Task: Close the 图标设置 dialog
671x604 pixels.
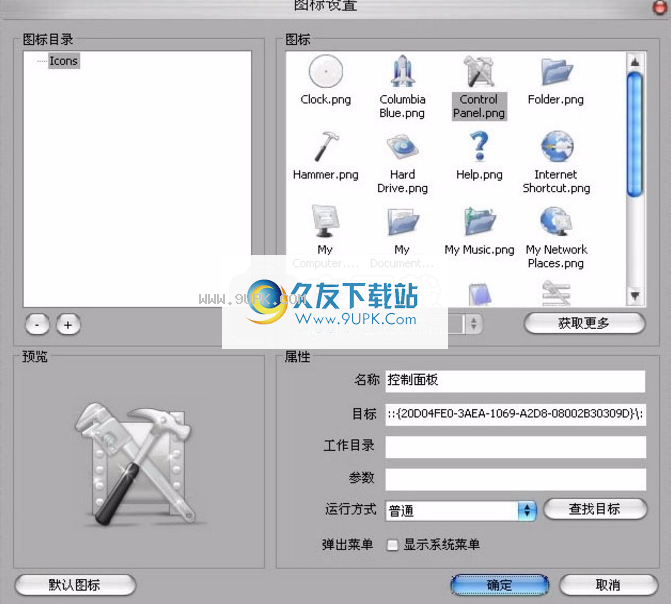Action: click(x=660, y=8)
